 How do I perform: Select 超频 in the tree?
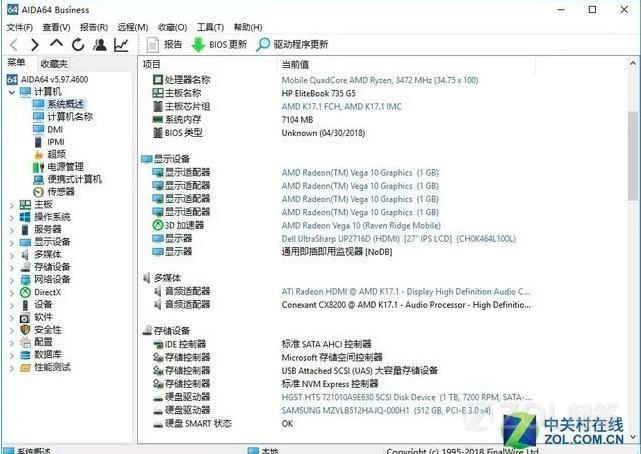coord(56,154)
